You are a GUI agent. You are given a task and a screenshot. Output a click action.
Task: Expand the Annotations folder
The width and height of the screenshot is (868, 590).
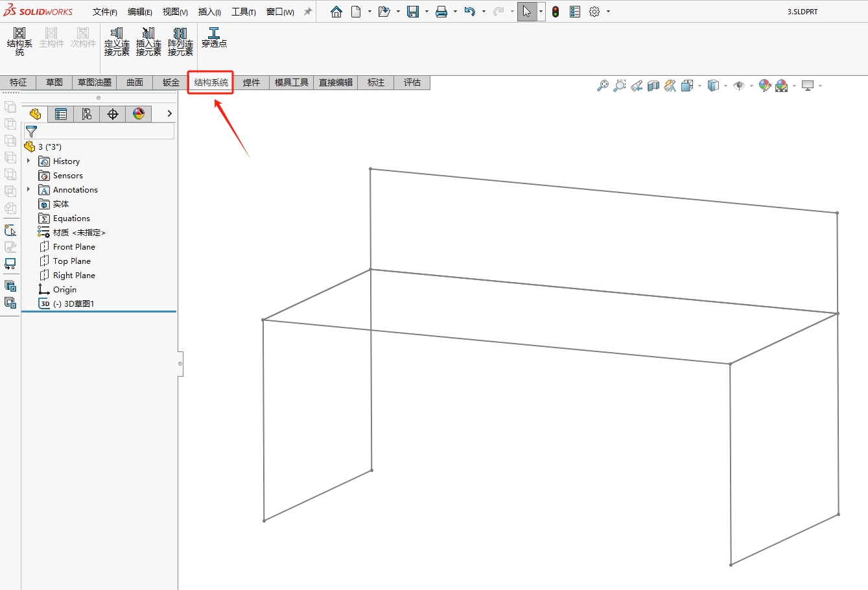tap(29, 189)
